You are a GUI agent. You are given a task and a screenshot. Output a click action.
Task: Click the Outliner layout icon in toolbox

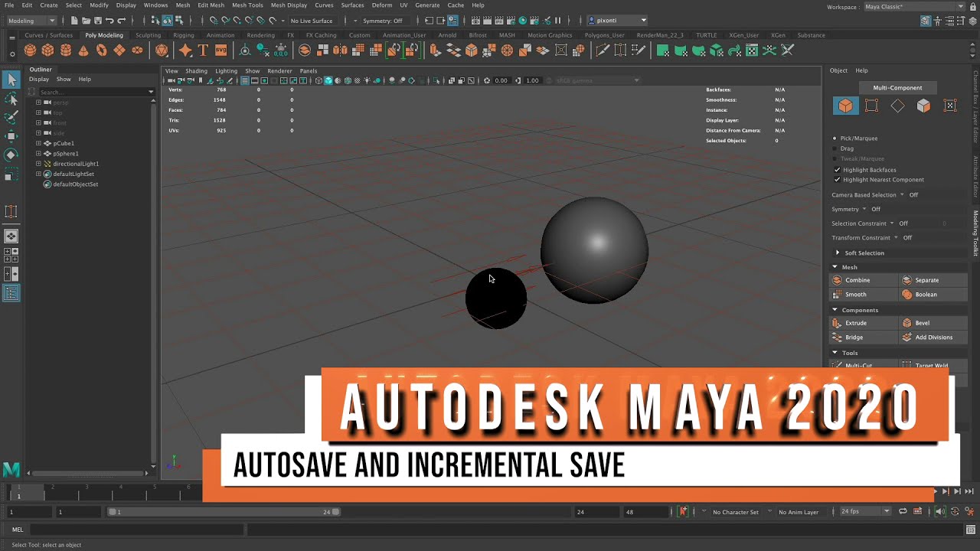(11, 293)
